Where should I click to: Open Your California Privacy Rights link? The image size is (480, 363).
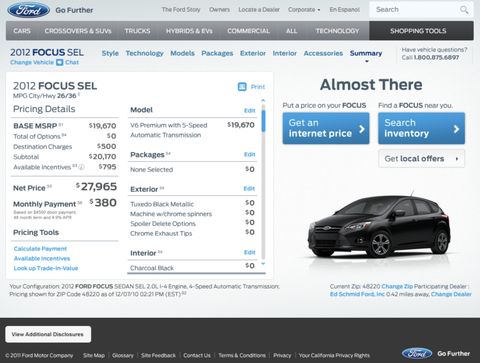334,355
